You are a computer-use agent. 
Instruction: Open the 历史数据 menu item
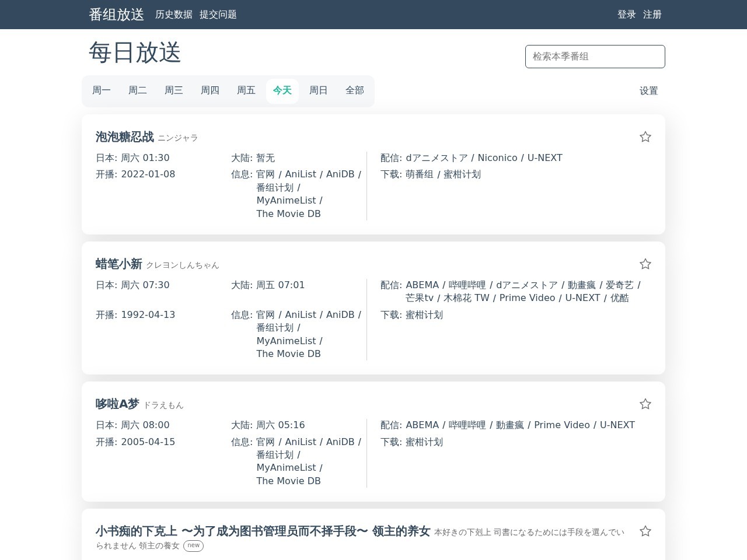[173, 15]
